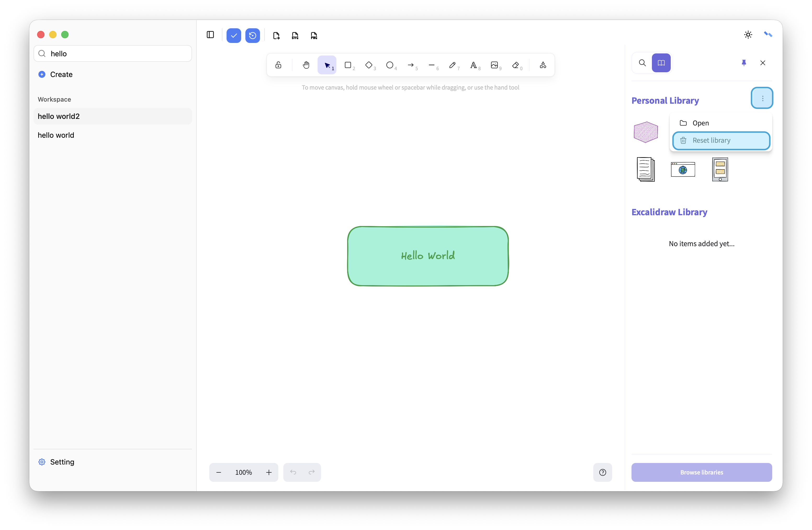Export drawing as PNG image
Image resolution: width=812 pixels, height=530 pixels.
pyautogui.click(x=314, y=36)
